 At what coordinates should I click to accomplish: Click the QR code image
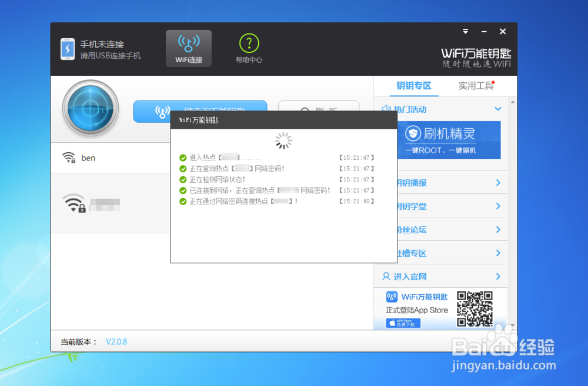point(475,309)
